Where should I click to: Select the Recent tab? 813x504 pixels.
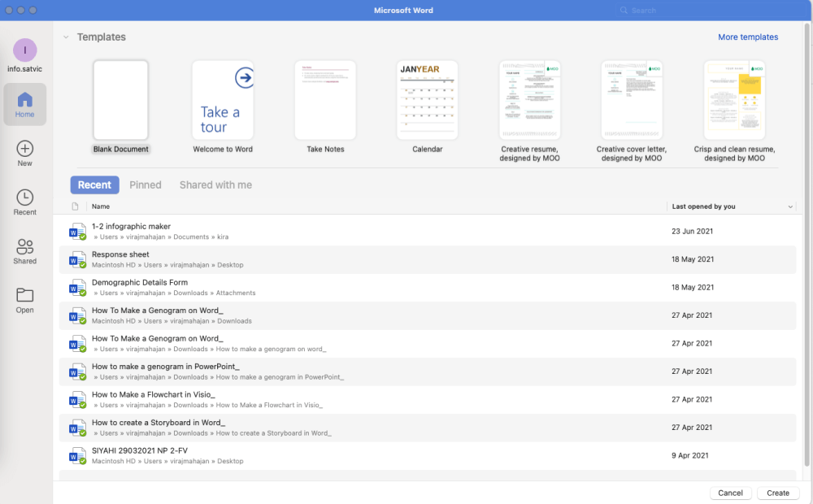tap(94, 185)
